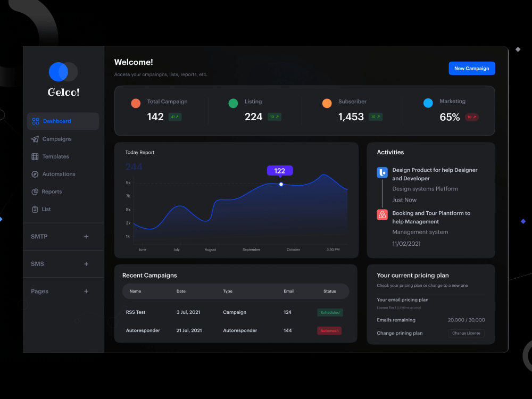The height and width of the screenshot is (399, 532).
Task: Click the red Airbnb-style Booking activity icon
Action: tap(383, 215)
